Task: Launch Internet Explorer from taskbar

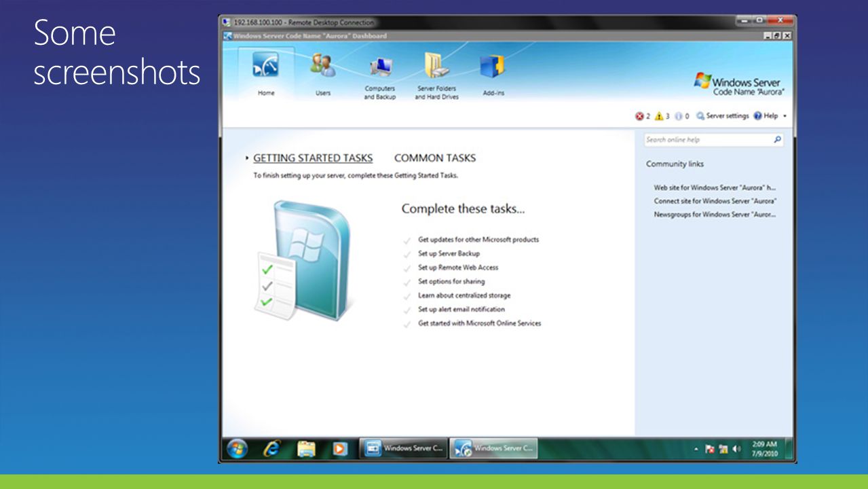Action: 272,448
